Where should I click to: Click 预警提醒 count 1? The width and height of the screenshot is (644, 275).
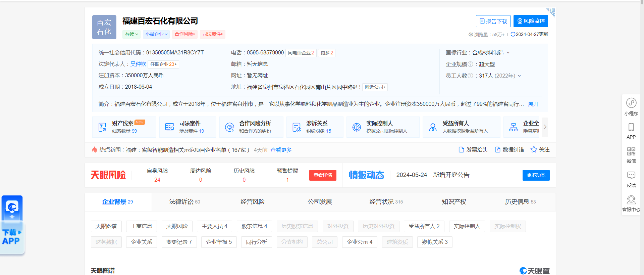point(287,180)
